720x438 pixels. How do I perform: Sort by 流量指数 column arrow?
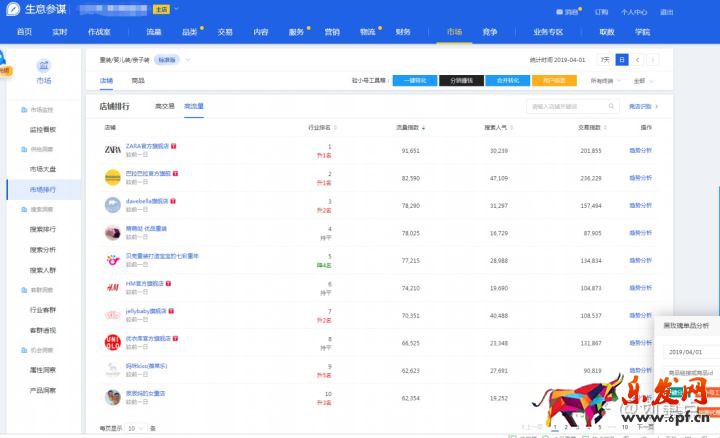click(424, 128)
